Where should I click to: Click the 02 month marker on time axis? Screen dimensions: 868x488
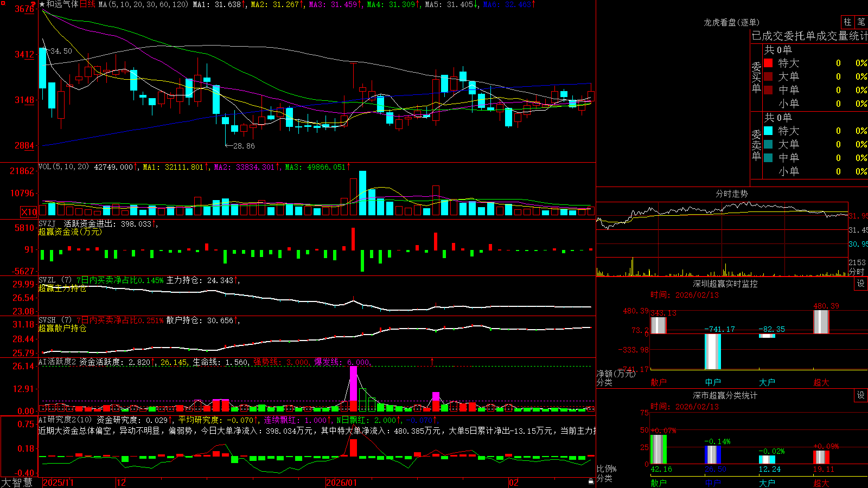[x=514, y=483]
